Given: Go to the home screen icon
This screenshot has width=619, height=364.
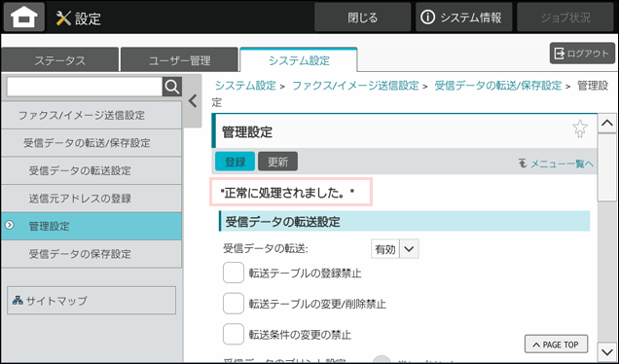Looking at the screenshot, I should pyautogui.click(x=23, y=17).
